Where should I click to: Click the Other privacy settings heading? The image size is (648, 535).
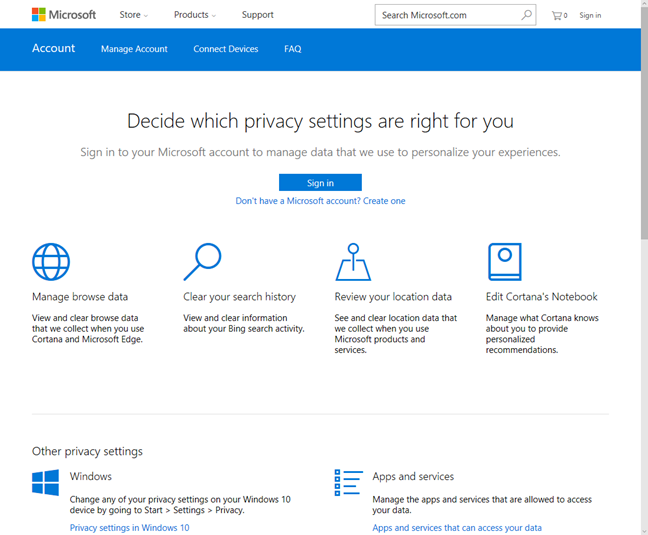[x=87, y=451]
